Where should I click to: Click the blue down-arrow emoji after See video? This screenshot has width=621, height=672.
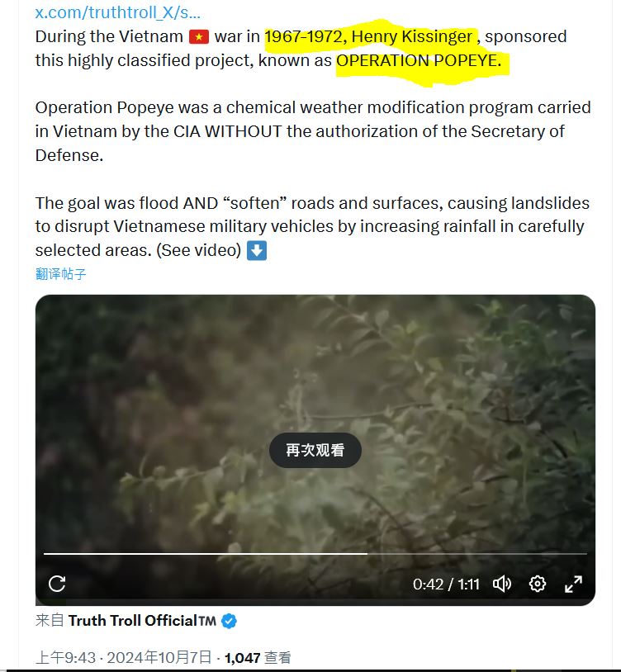pos(257,250)
